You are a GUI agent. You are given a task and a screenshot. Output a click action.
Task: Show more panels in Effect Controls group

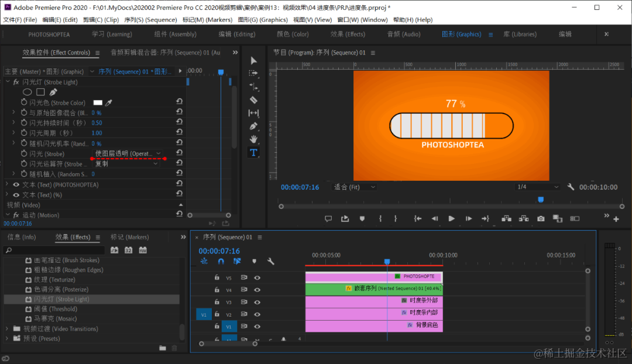235,53
